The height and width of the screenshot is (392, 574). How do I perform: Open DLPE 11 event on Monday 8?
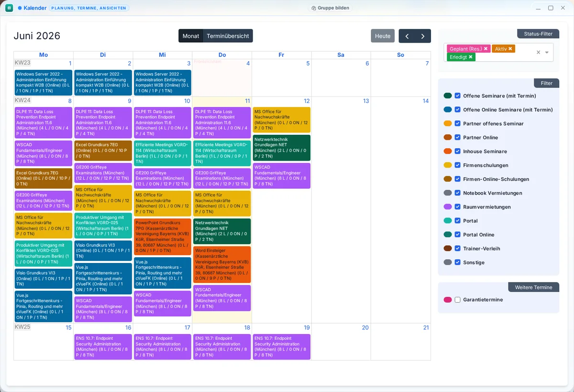pos(44,123)
